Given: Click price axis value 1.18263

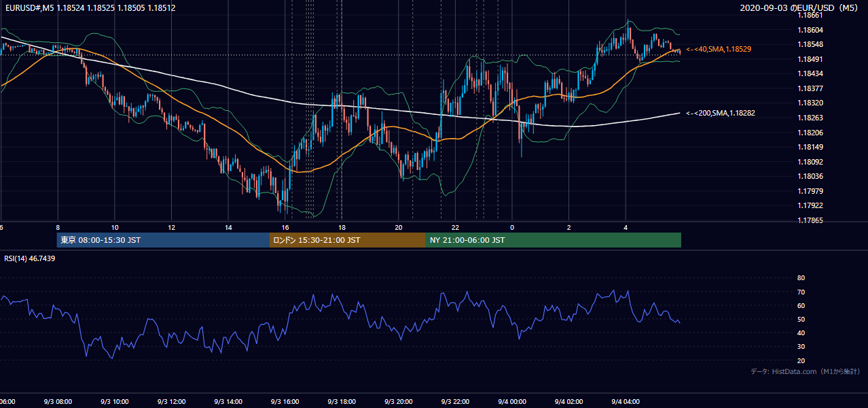Looking at the screenshot, I should [810, 118].
